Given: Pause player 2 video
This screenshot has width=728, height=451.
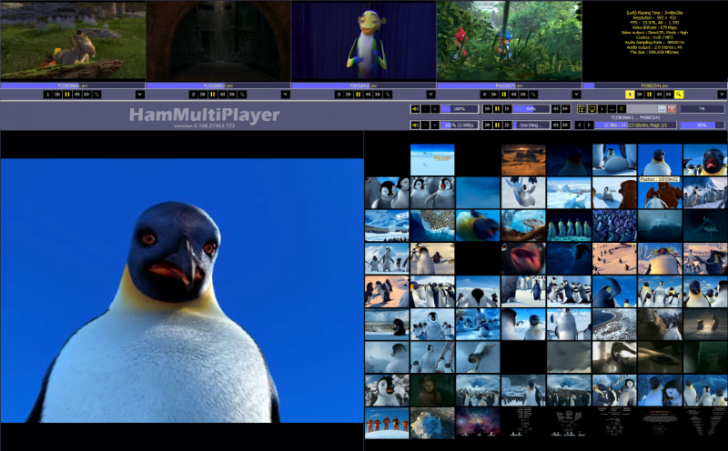Looking at the screenshot, I should pos(213,94).
